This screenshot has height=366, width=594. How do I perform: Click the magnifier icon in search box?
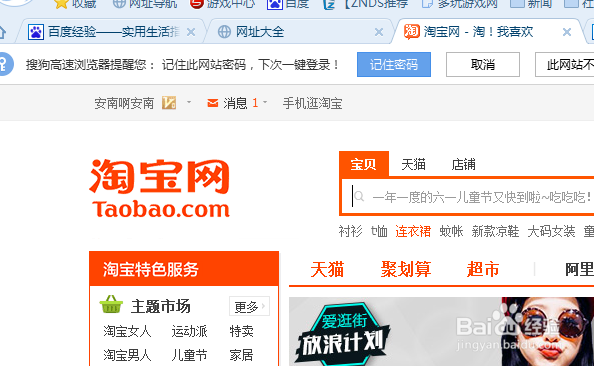[359, 197]
